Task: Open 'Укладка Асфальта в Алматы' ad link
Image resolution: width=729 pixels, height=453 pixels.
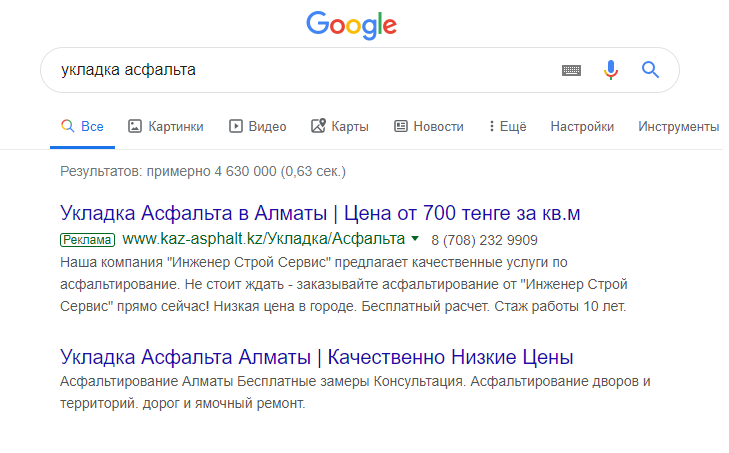Action: [x=320, y=214]
